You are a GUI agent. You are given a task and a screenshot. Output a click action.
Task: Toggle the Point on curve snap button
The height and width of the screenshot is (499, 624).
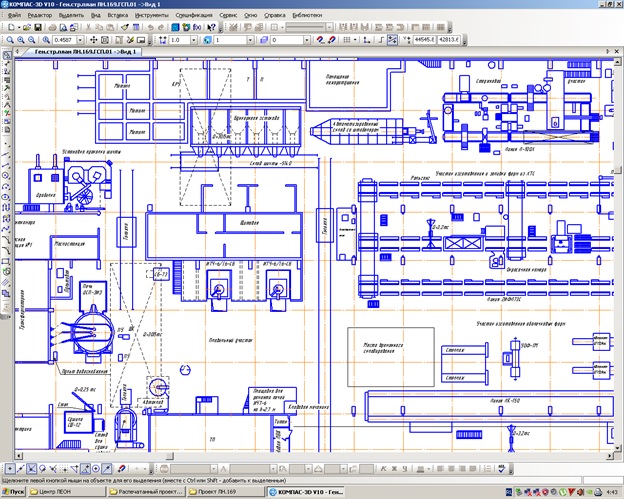click(107, 469)
